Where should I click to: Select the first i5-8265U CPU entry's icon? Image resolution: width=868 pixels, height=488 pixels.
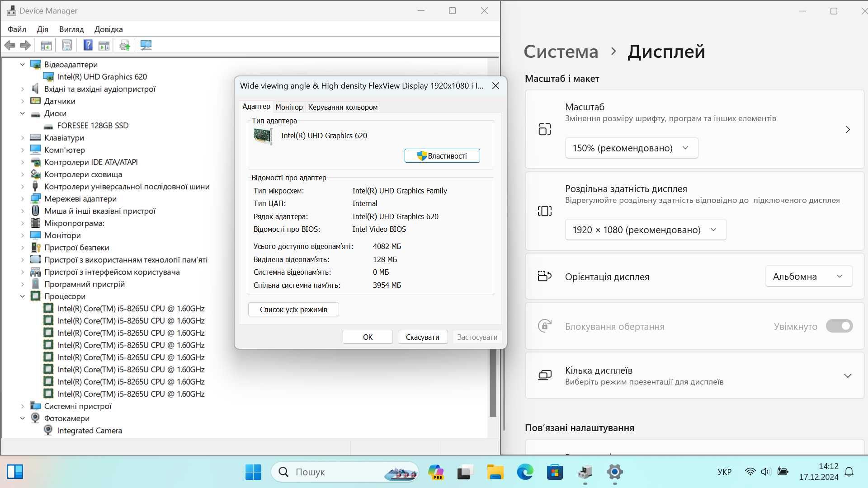(48, 309)
